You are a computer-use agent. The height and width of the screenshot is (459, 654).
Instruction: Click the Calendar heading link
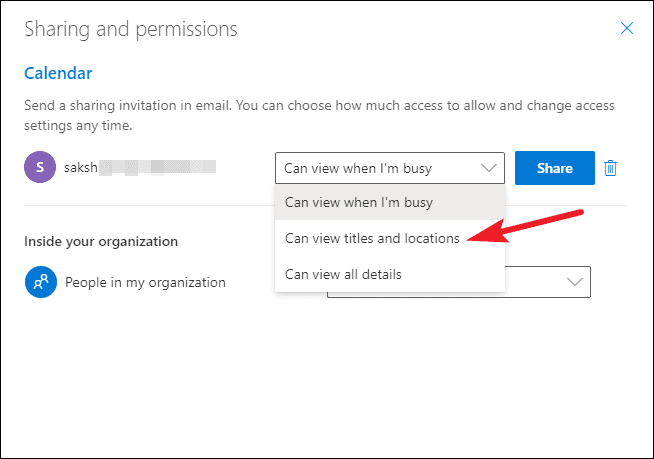tap(58, 73)
